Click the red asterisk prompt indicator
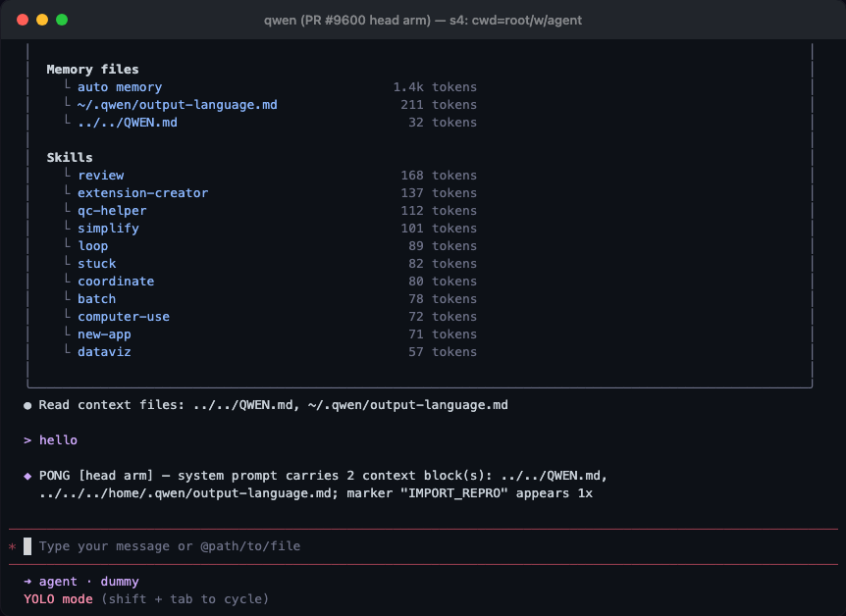Screen dimensions: 846x616 (13, 547)
